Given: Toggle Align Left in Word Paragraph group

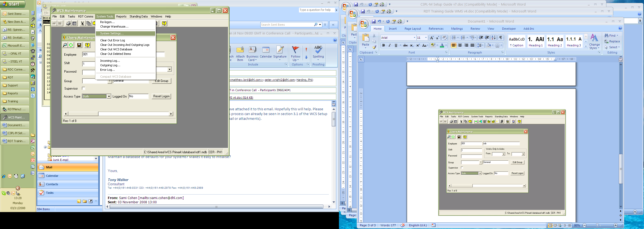Looking at the screenshot, I should click(x=454, y=45).
